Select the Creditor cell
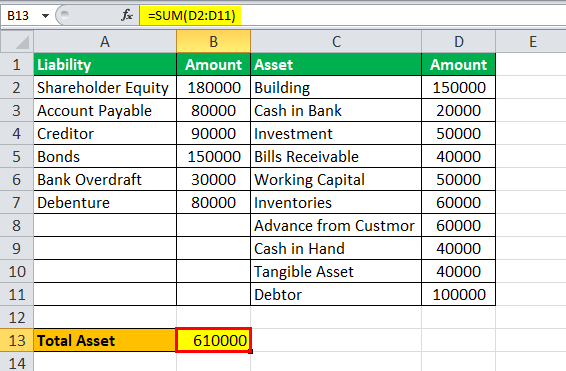This screenshot has width=566, height=371. click(x=105, y=134)
